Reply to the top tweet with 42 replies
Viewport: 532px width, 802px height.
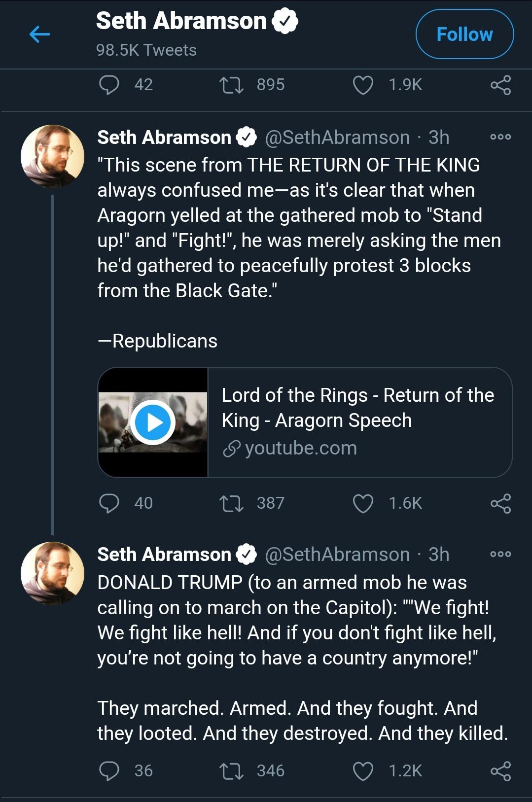click(x=109, y=85)
